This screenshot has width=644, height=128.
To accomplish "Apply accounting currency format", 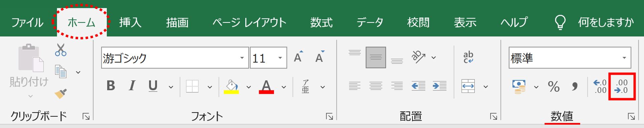I will 519,86.
